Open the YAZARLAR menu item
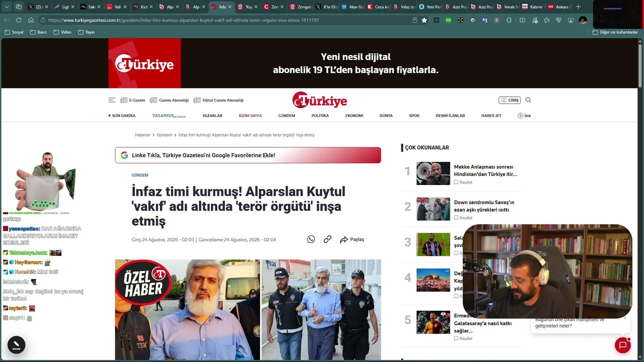Viewport: 644px width, 362px height. (212, 116)
